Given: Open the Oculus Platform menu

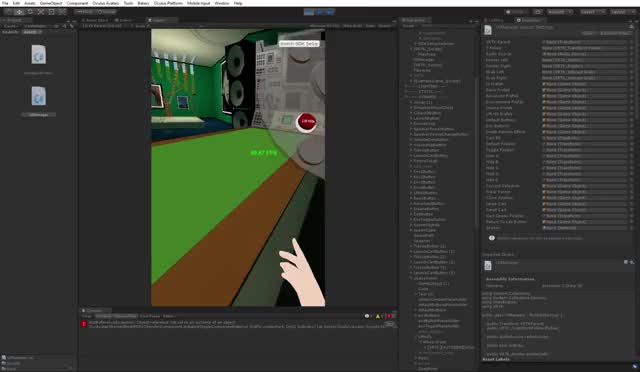Looking at the screenshot, I should [x=168, y=3].
